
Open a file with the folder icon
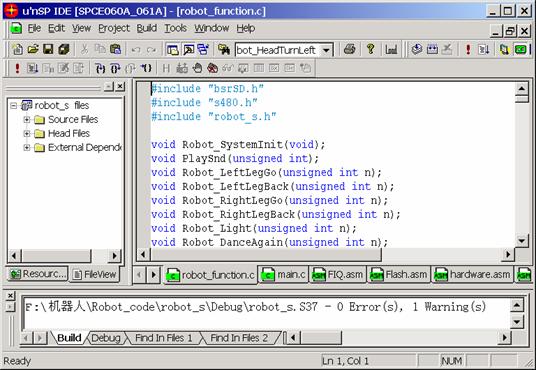(x=33, y=50)
